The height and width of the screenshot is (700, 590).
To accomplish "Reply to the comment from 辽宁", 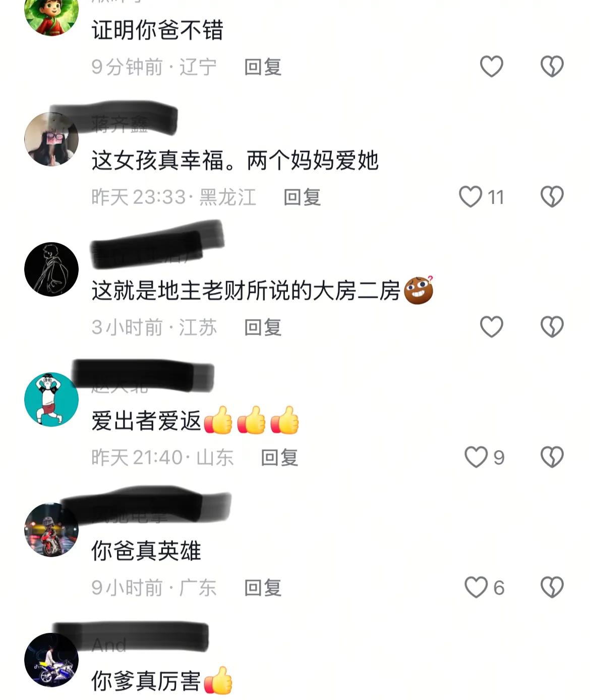I will tap(263, 67).
